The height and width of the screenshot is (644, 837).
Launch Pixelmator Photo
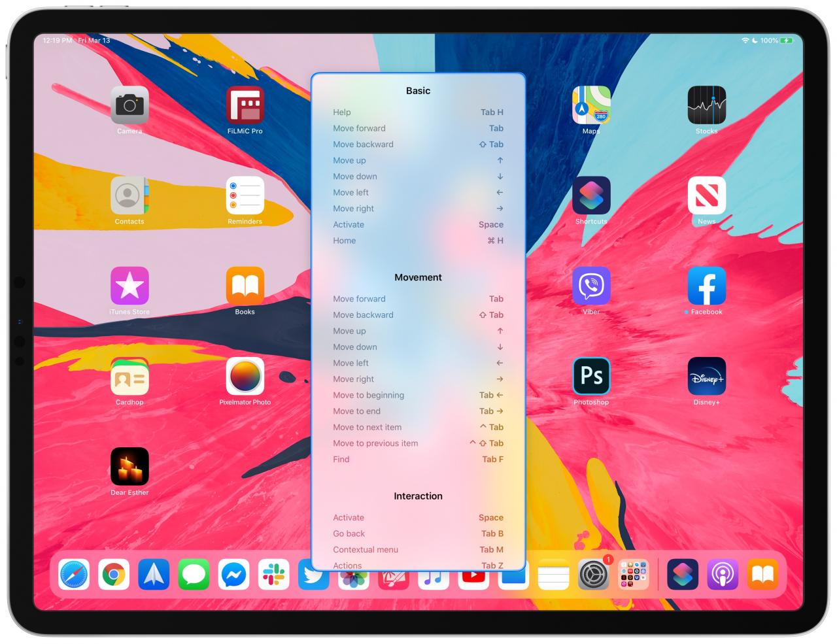coord(245,376)
